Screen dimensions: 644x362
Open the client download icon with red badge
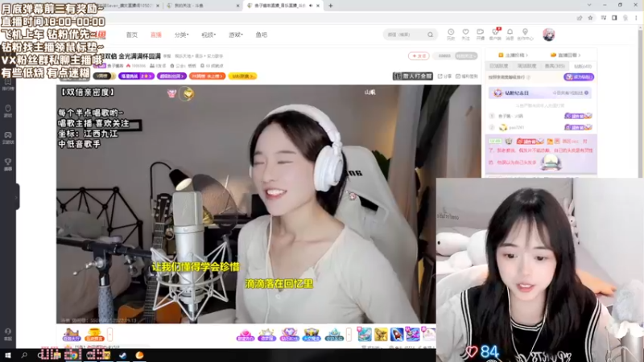[495, 34]
